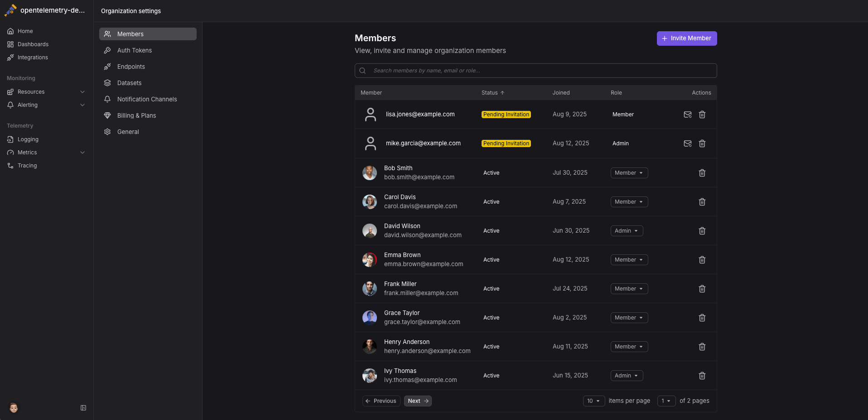This screenshot has width=868, height=420.
Task: Expand Alerting section chevron
Action: 82,105
